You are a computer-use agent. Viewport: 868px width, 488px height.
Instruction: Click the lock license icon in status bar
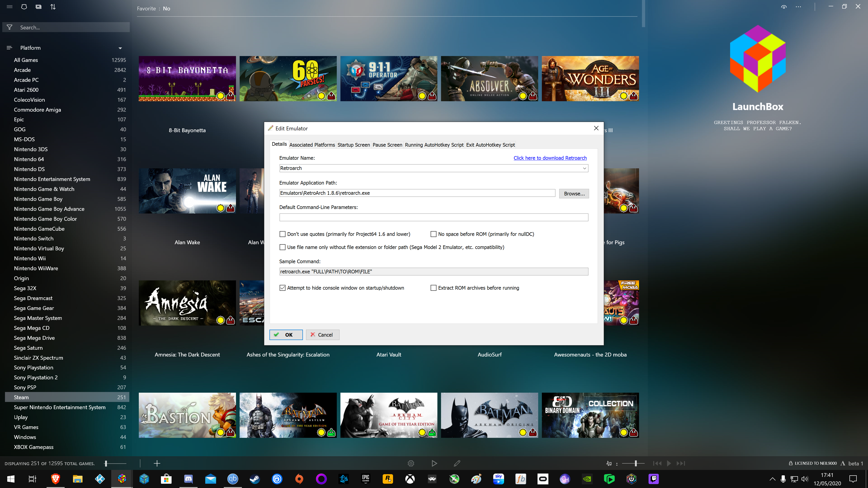[790, 463]
